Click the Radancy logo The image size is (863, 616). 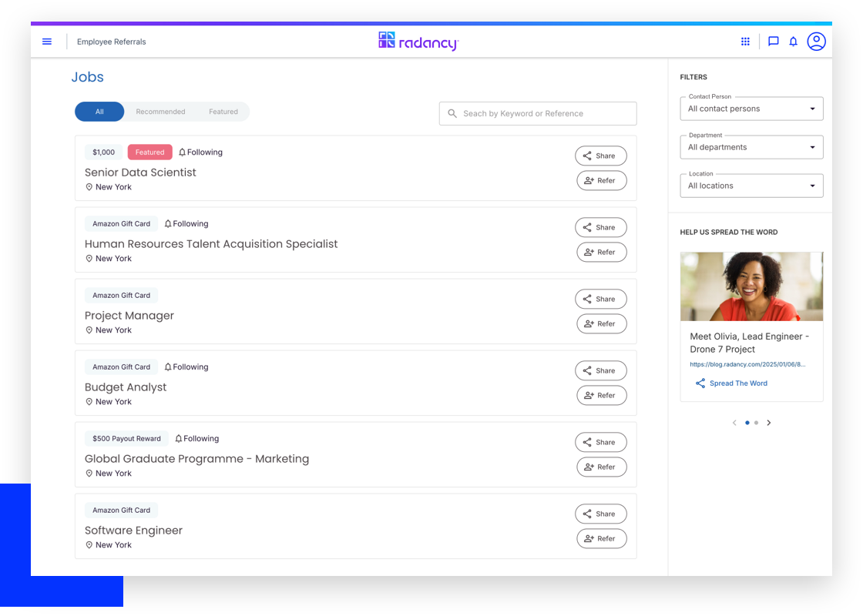418,42
